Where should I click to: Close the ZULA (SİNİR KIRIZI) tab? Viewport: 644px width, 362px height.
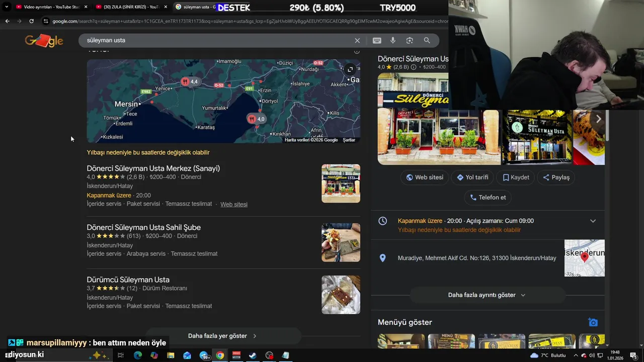pyautogui.click(x=166, y=7)
